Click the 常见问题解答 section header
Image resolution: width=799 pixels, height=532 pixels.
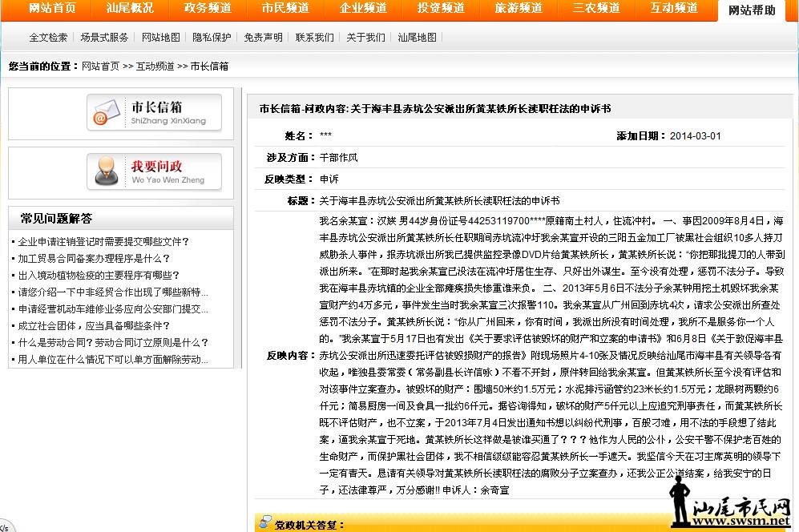coord(56,218)
